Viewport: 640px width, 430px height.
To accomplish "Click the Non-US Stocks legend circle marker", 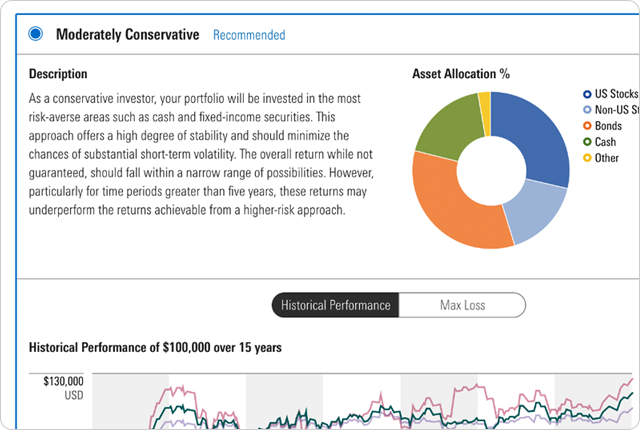I will point(586,110).
